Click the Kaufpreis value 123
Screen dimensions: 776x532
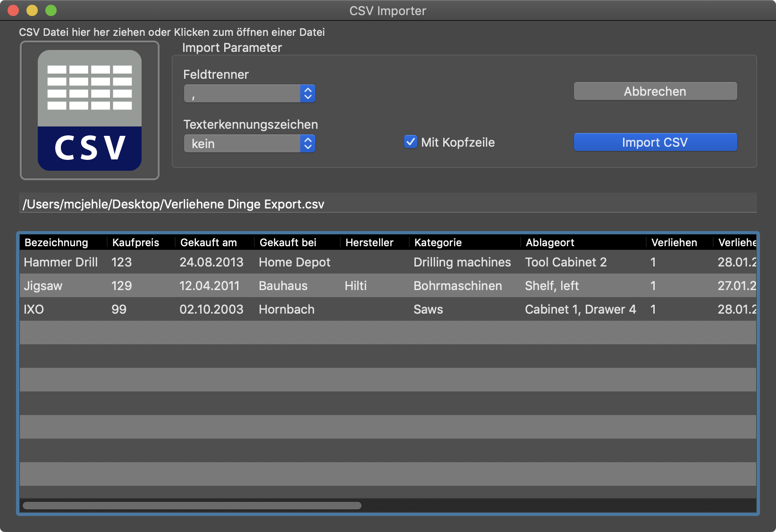coord(121,262)
